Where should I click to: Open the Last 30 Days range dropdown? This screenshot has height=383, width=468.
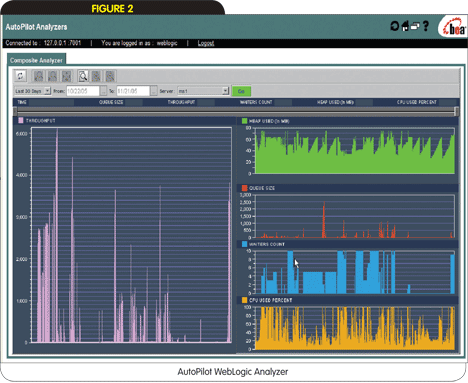tap(32, 91)
